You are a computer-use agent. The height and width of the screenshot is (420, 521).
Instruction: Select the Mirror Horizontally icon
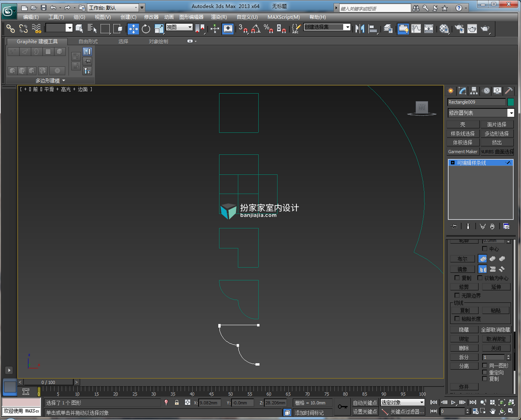click(x=483, y=269)
